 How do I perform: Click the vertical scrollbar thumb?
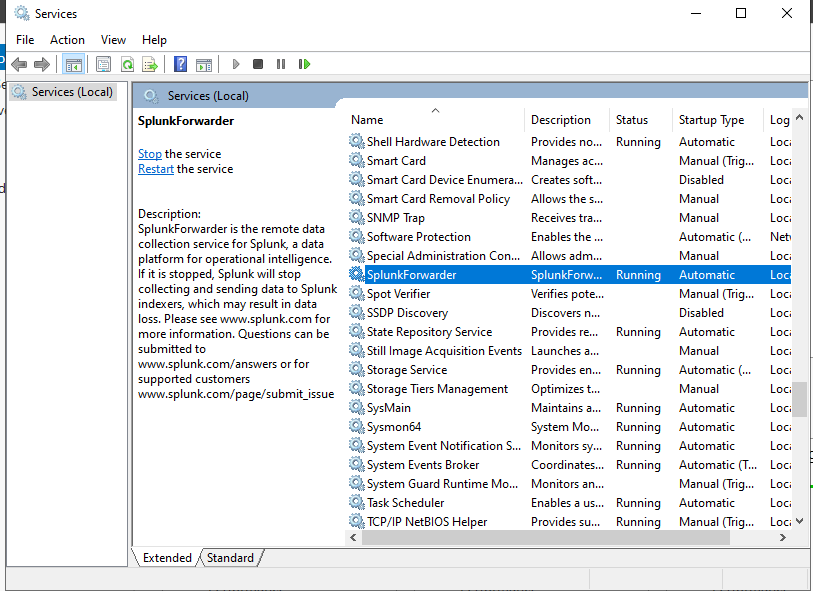[800, 400]
